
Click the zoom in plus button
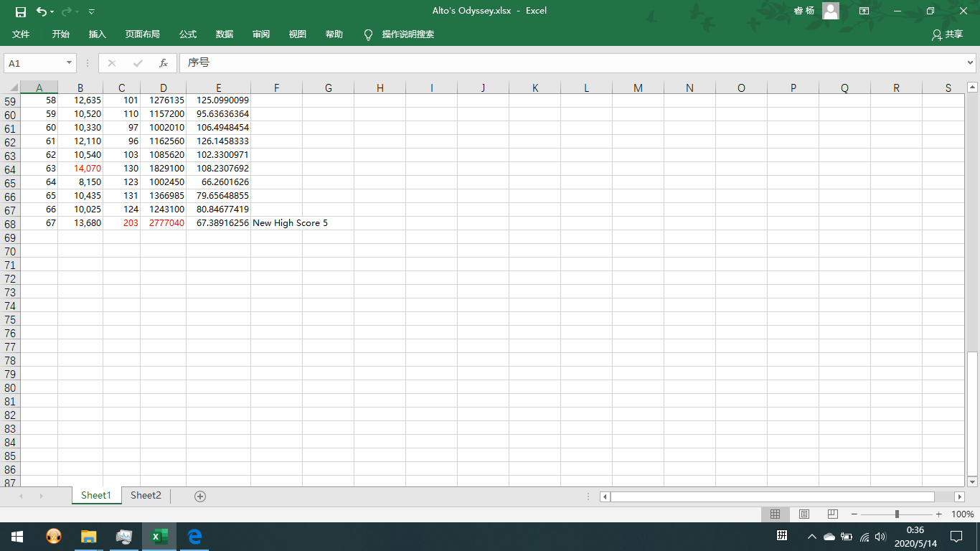pyautogui.click(x=939, y=514)
